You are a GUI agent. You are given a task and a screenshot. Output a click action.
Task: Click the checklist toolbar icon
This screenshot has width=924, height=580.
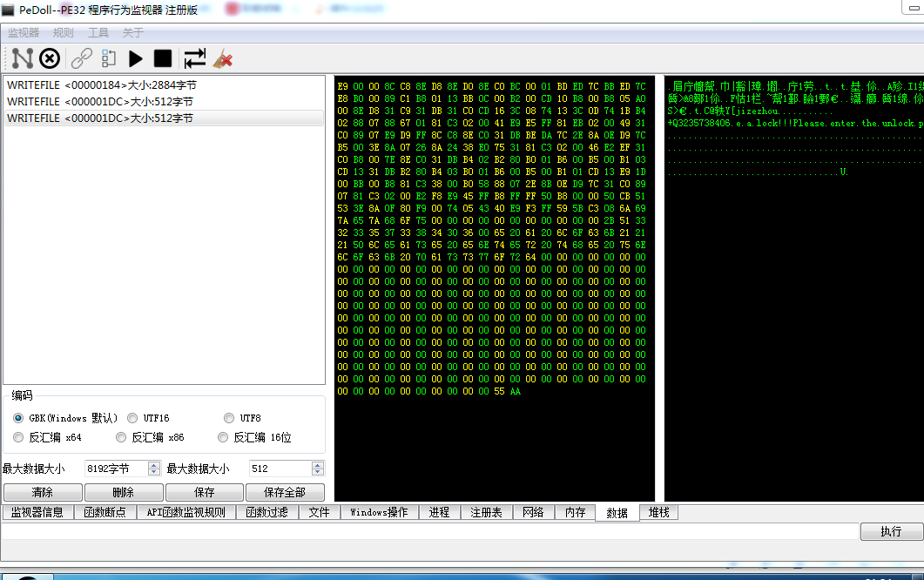click(109, 58)
